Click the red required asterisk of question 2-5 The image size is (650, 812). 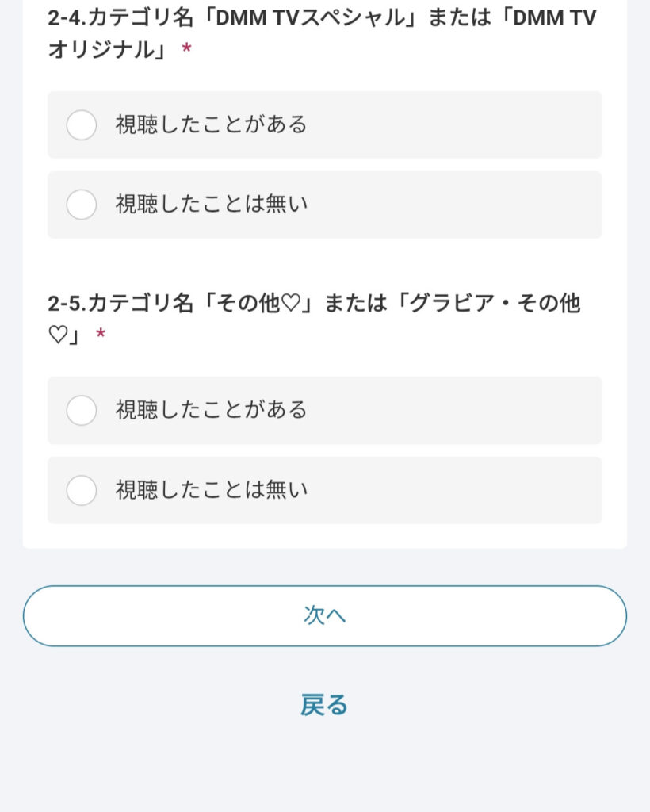101,336
